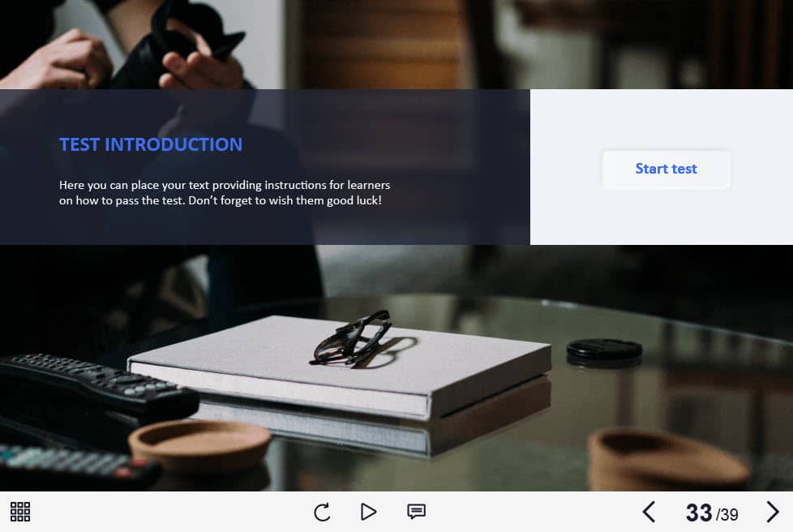
Task: Click the total slide count /39
Action: tap(727, 514)
